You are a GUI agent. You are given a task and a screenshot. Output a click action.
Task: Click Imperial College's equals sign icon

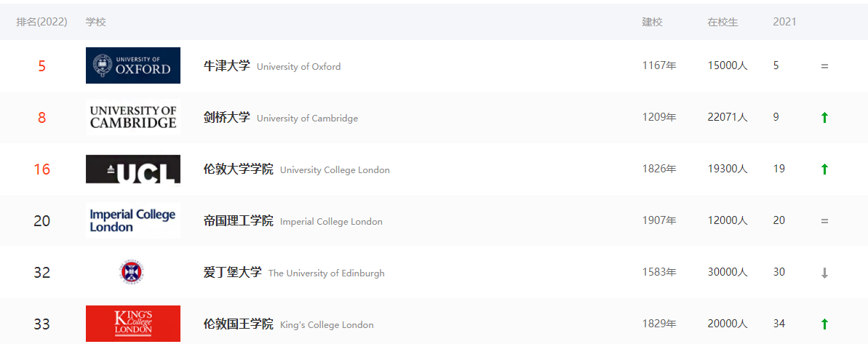(824, 221)
